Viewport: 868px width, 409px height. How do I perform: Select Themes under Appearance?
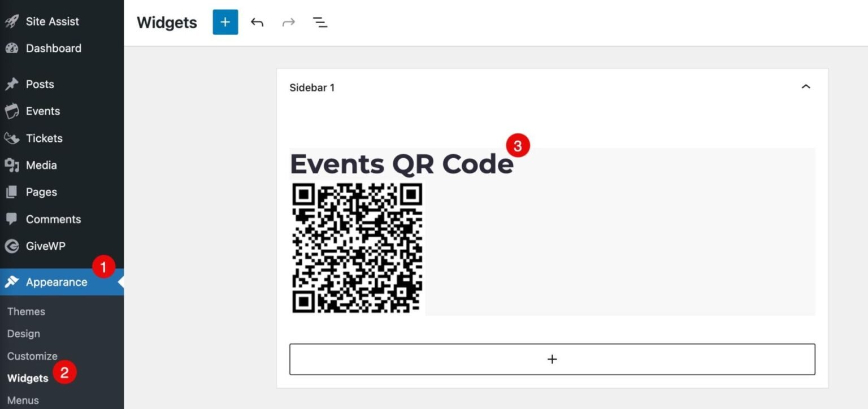point(26,311)
